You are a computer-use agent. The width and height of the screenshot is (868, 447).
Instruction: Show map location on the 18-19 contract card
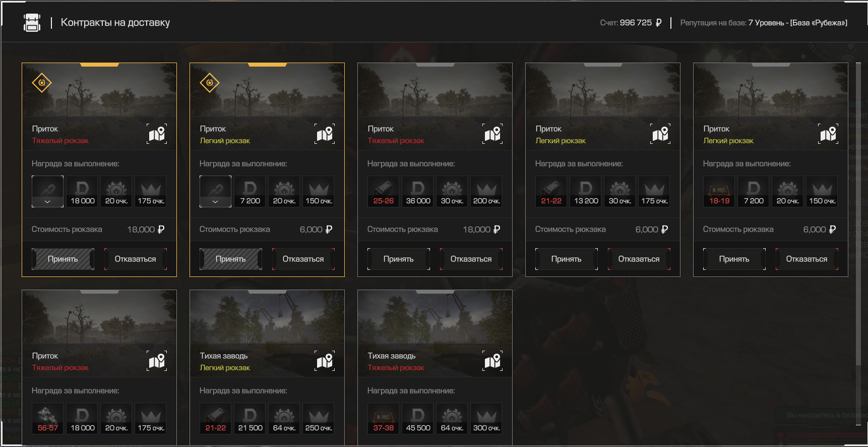tap(828, 134)
